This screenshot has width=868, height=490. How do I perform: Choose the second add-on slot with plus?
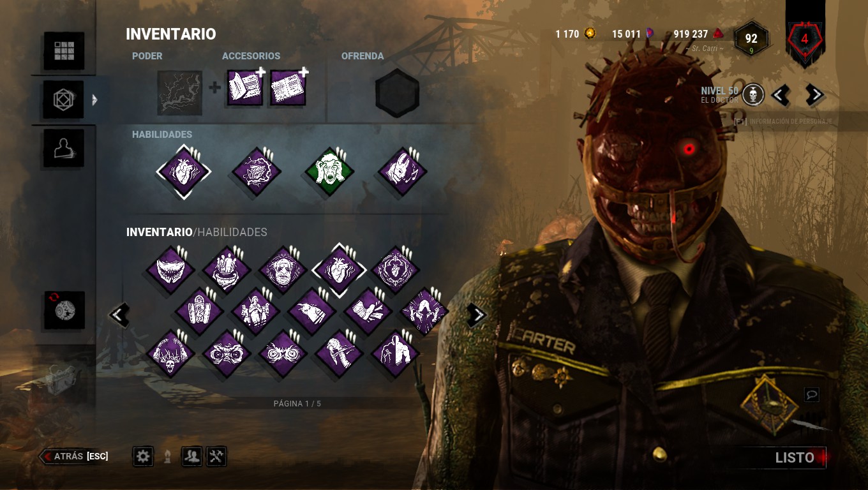288,88
